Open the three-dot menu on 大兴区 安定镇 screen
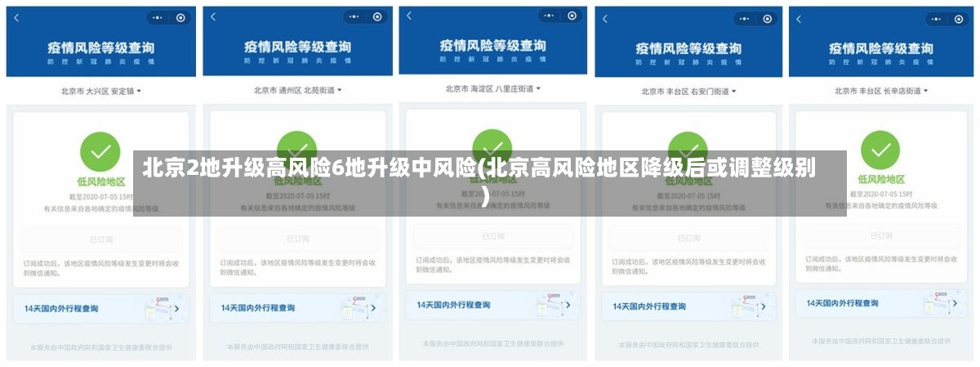The height and width of the screenshot is (367, 980). pos(158,17)
